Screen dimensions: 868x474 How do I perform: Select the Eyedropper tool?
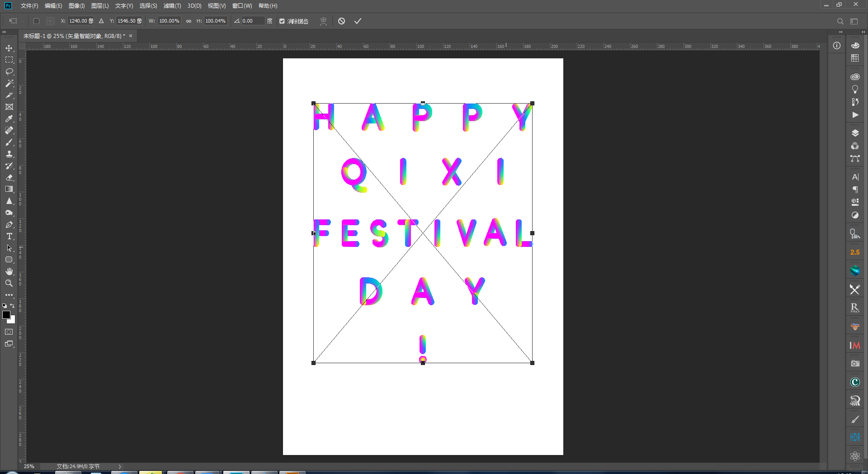click(x=9, y=118)
